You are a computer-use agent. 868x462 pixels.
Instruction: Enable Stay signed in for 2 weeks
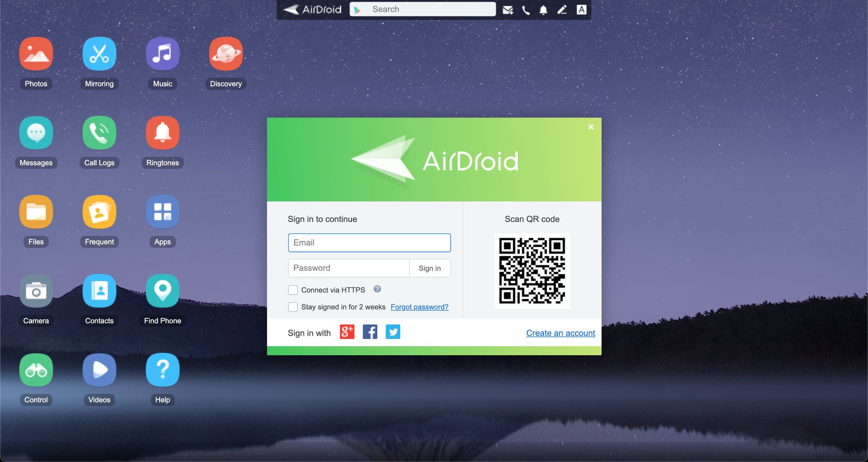click(x=292, y=306)
